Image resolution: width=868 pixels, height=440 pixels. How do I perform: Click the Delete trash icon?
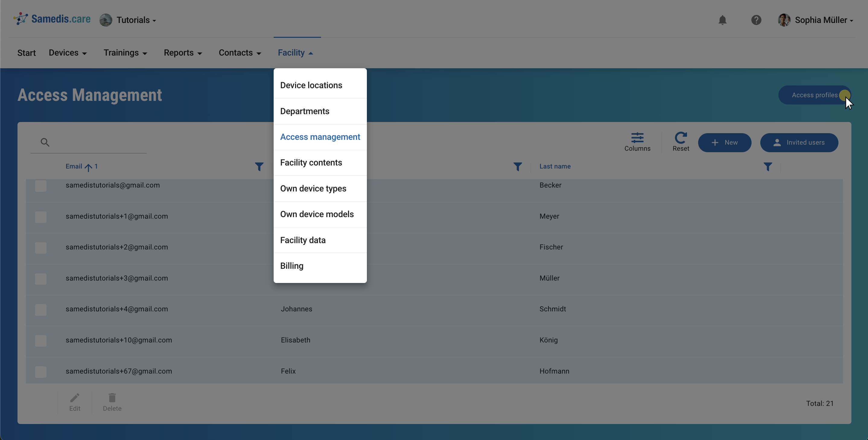pos(112,398)
